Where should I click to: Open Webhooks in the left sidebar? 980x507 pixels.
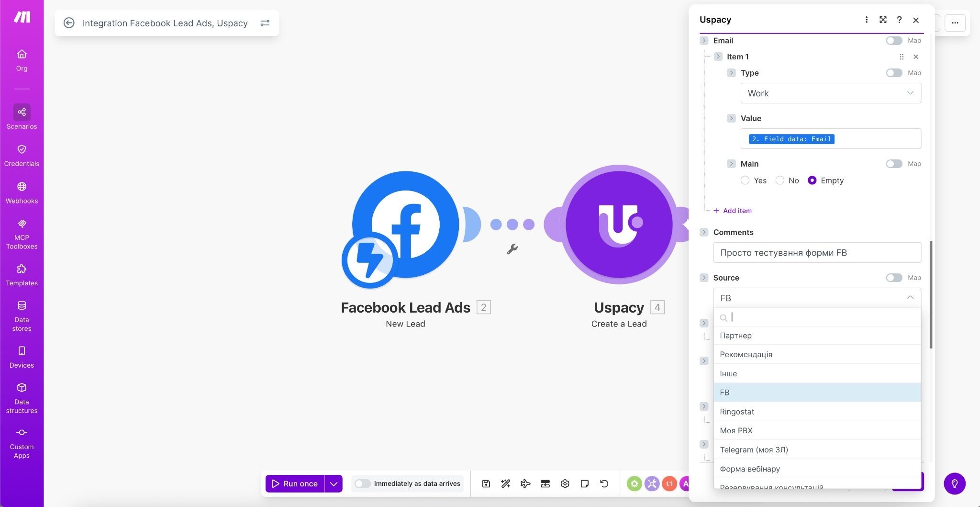(22, 192)
